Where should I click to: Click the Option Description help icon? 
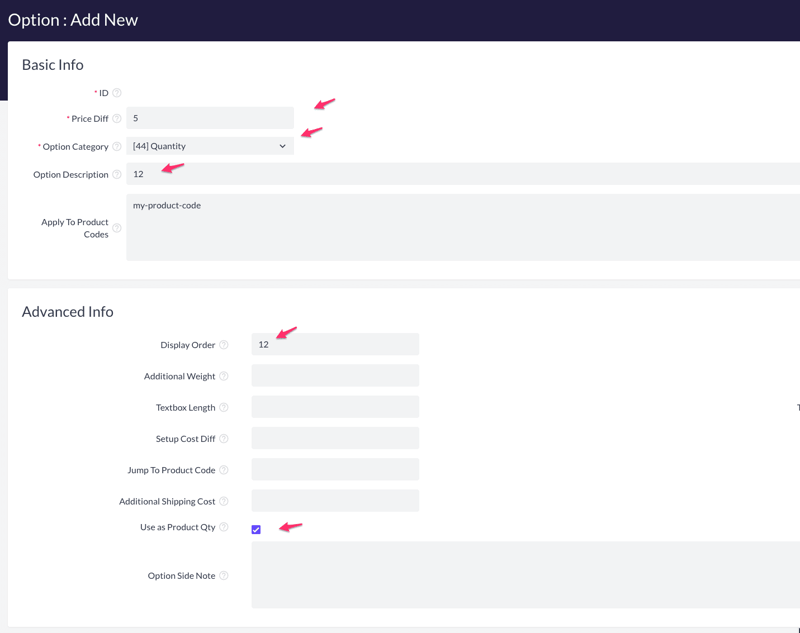[117, 175]
